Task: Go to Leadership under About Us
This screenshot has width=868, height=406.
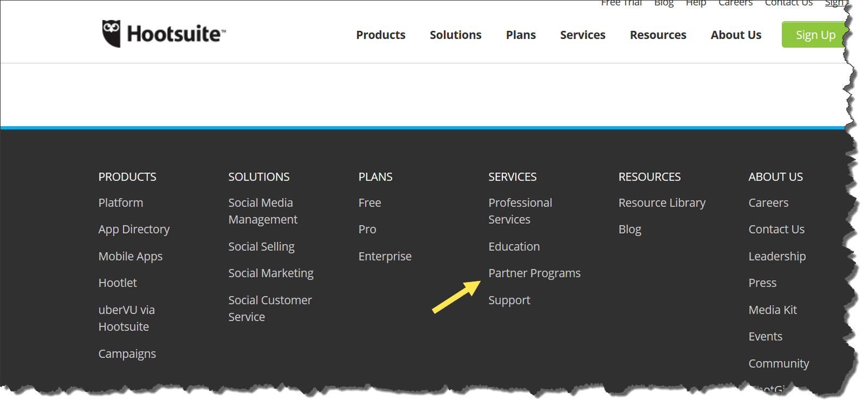Action: [x=776, y=256]
